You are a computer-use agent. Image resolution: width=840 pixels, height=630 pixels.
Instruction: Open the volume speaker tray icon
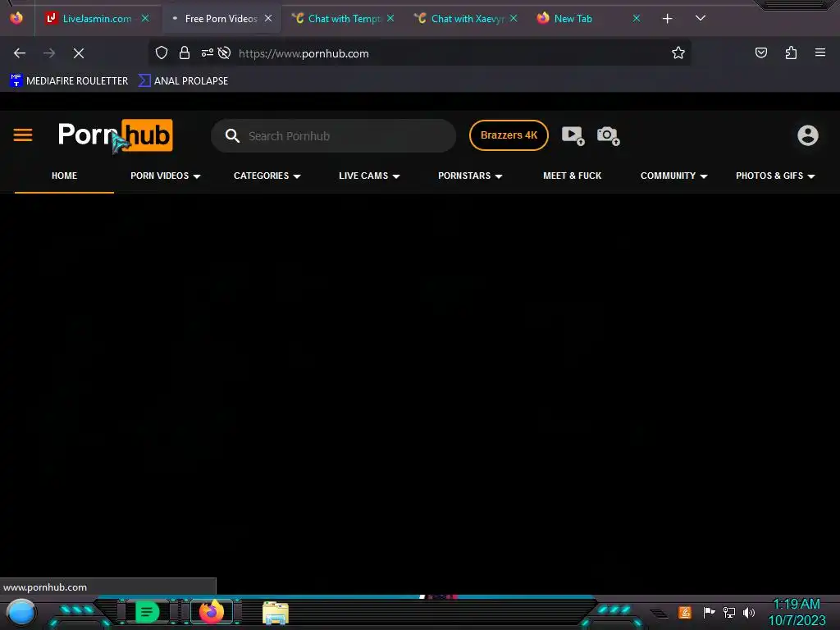tap(749, 612)
